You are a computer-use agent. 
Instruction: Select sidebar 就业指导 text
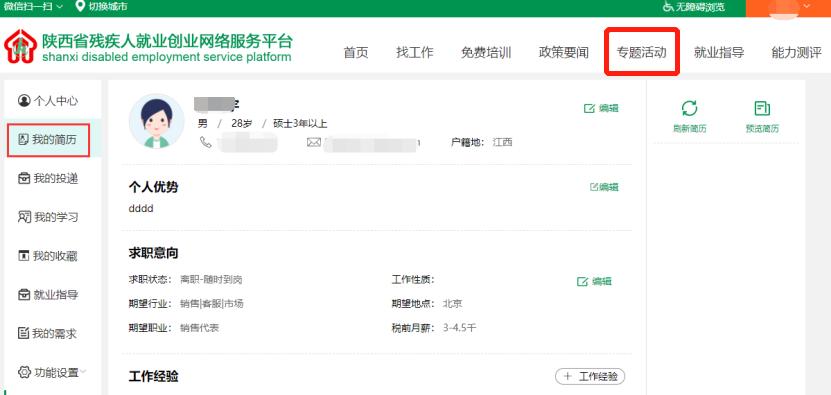click(x=56, y=295)
